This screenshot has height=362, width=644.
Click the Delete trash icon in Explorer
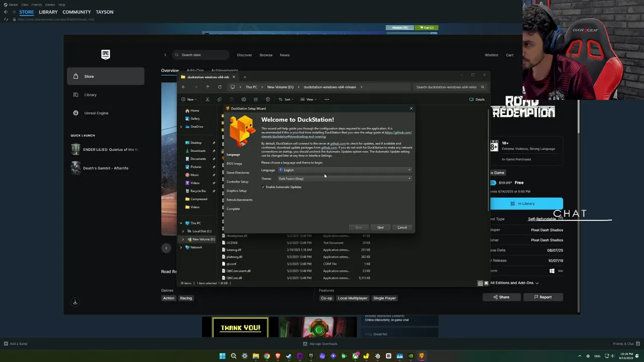click(x=268, y=99)
